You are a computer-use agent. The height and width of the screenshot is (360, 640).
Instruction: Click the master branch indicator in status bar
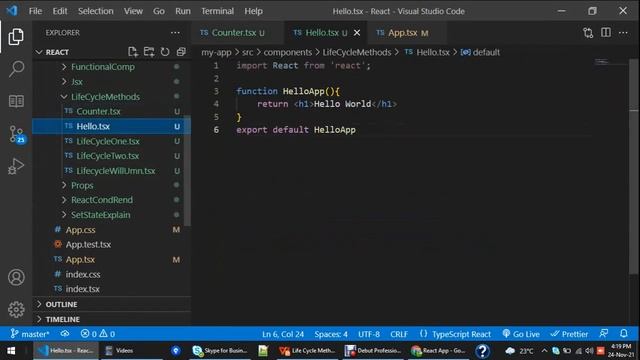tap(29, 334)
